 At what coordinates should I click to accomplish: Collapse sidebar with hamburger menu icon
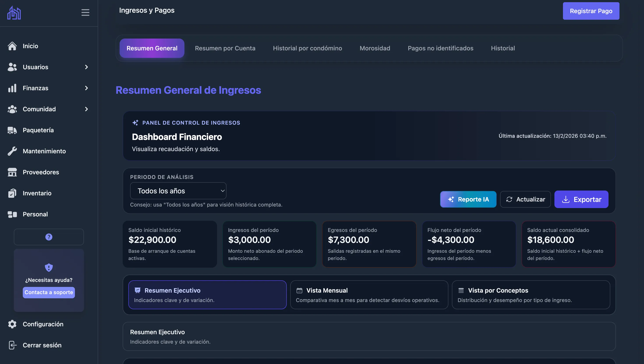(x=85, y=12)
